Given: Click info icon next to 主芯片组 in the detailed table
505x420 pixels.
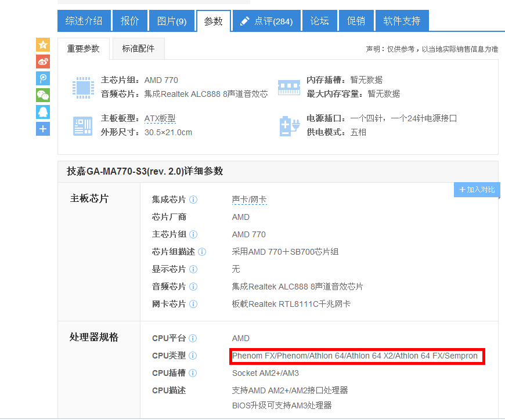Looking at the screenshot, I should click(193, 234).
